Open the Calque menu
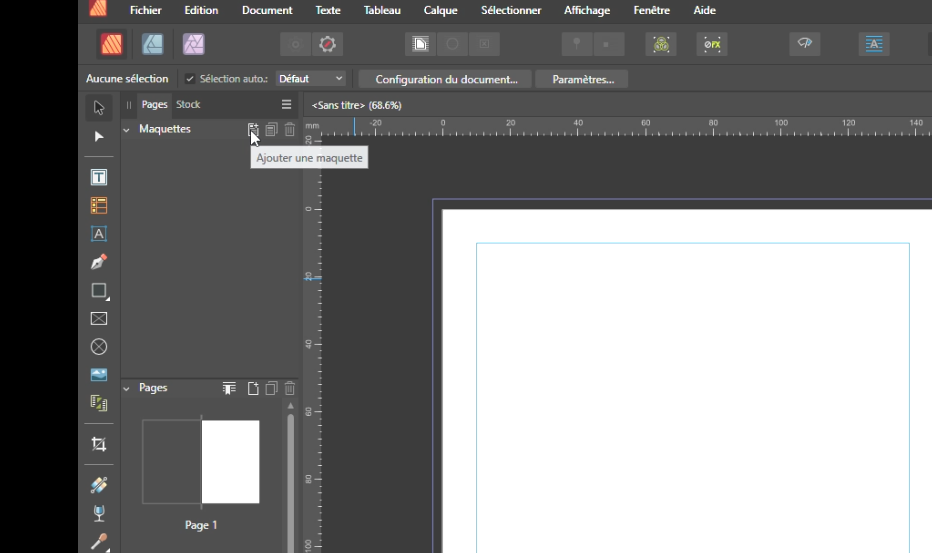Image resolution: width=932 pixels, height=553 pixels. tap(440, 10)
